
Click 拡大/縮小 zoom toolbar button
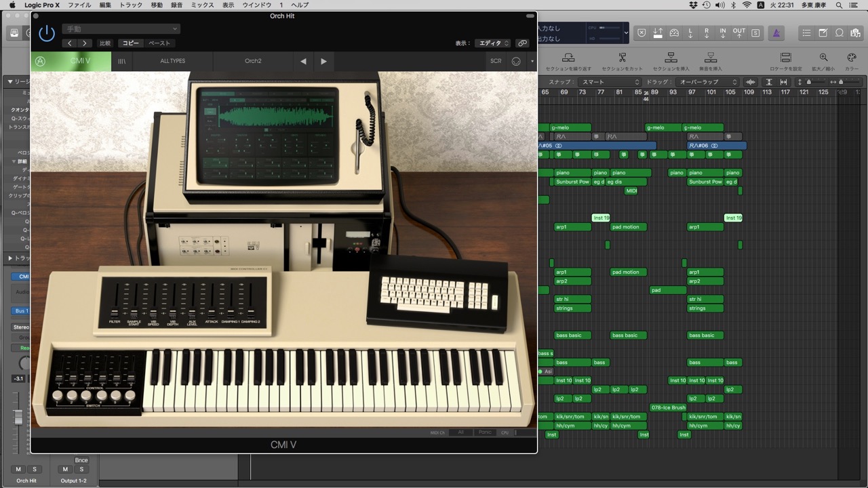[x=823, y=62]
